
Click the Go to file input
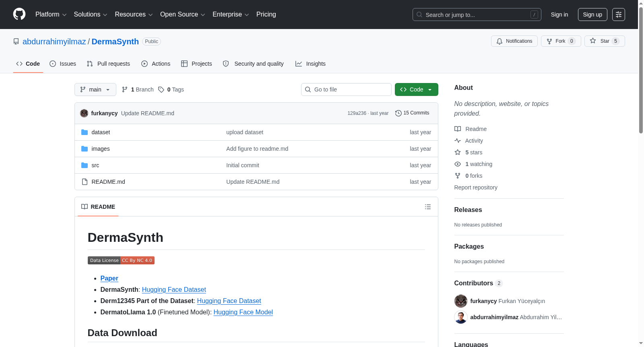tap(346, 89)
